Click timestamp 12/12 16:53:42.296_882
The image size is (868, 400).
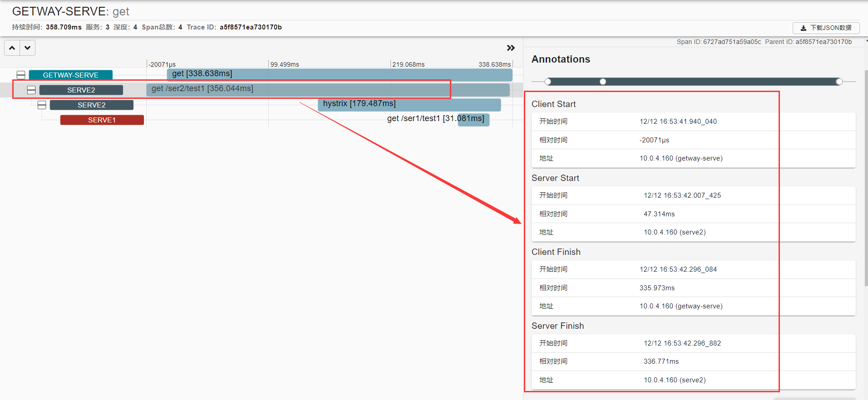(x=682, y=343)
